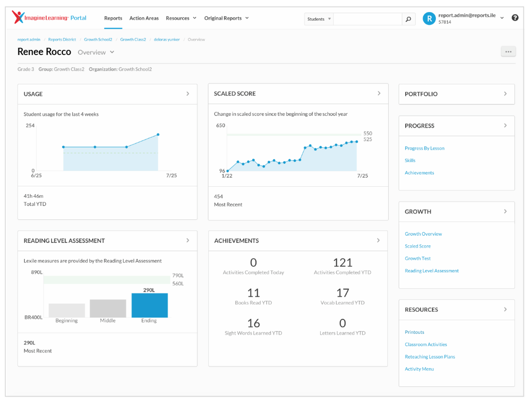532x405 pixels.
Task: Expand the Students search type dropdown
Action: click(319, 19)
